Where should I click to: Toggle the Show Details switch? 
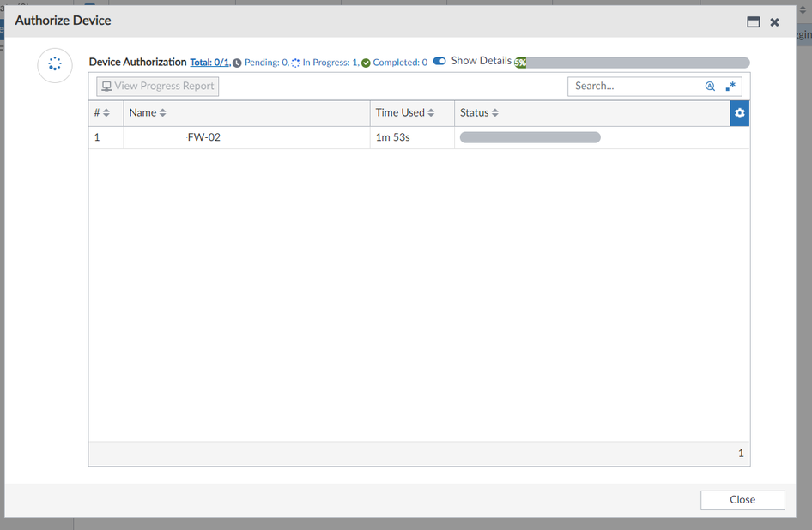point(439,61)
